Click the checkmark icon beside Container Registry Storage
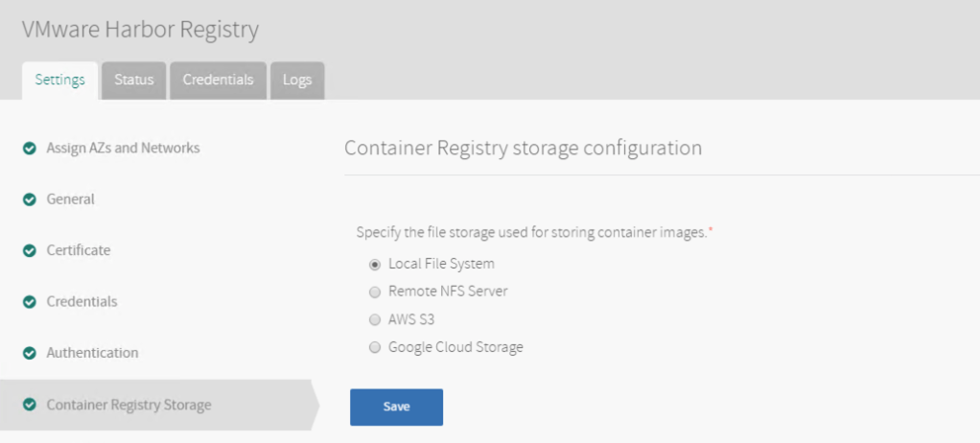 [x=30, y=405]
